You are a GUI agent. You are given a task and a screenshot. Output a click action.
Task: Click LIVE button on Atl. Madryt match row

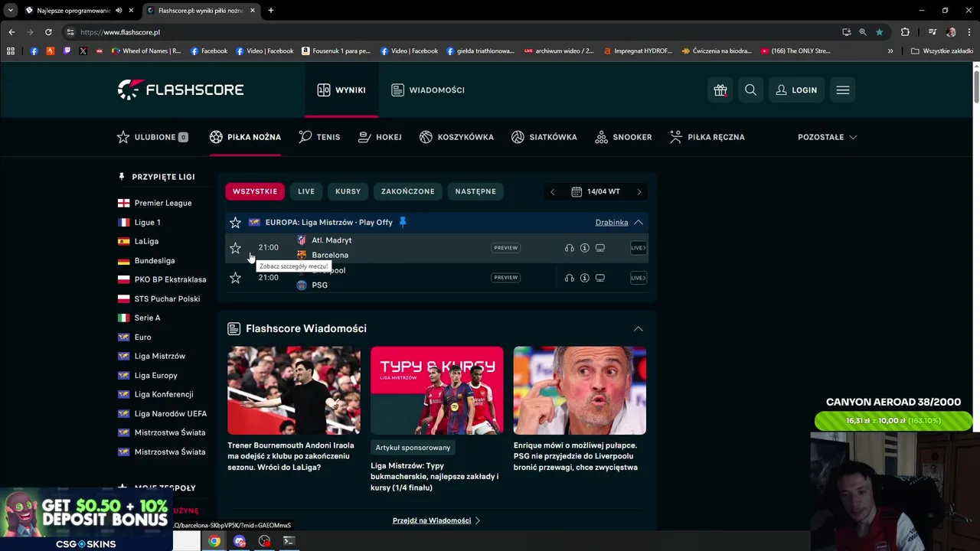(638, 248)
